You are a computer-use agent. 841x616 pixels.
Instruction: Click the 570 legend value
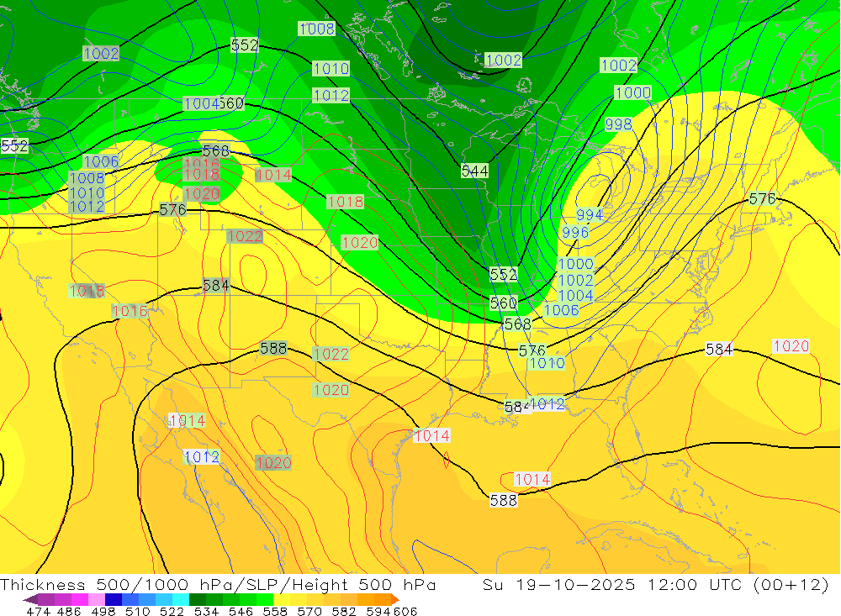[x=309, y=611]
